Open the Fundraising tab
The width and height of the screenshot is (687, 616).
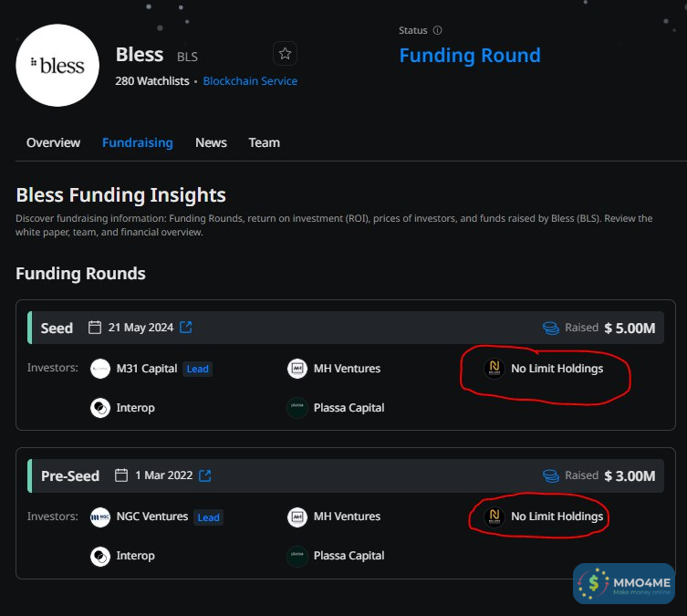point(137,142)
